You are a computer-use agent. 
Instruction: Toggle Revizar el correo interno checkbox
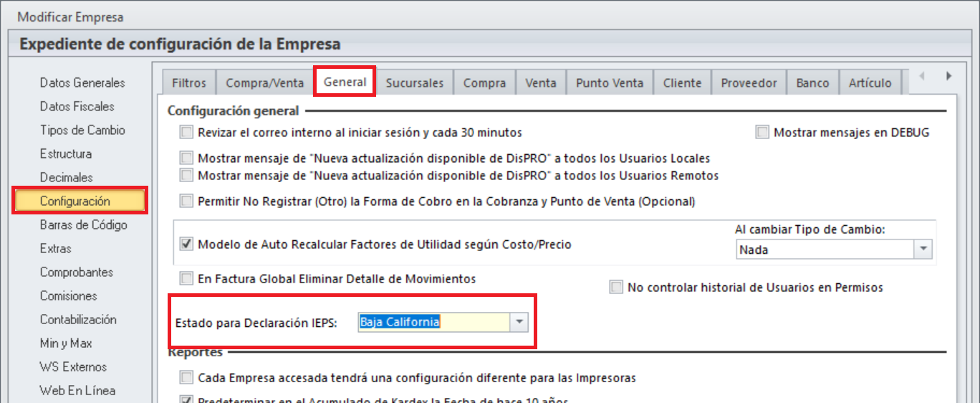187,133
